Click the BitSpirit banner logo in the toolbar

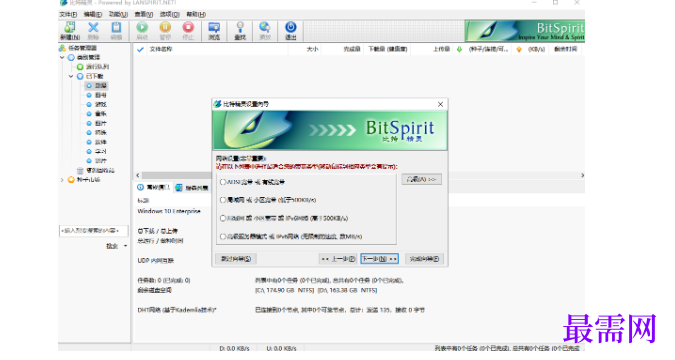tap(525, 31)
